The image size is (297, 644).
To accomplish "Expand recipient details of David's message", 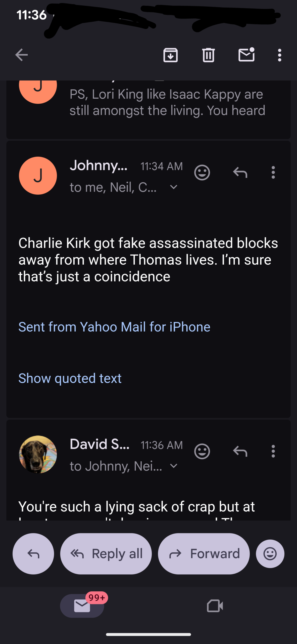I will click(x=174, y=466).
